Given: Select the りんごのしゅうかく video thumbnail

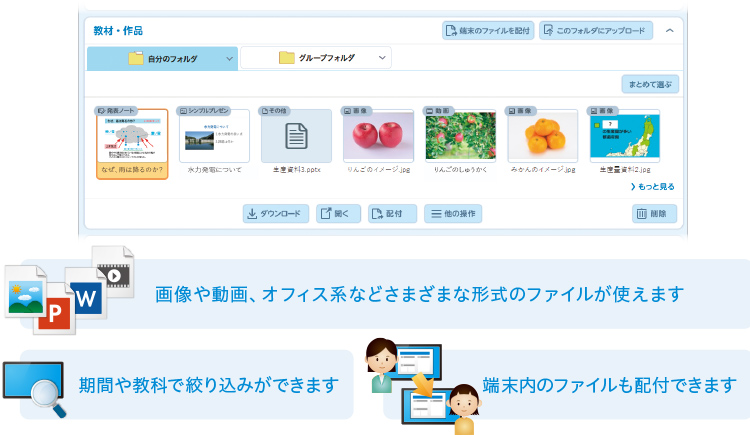Looking at the screenshot, I should tap(460, 137).
